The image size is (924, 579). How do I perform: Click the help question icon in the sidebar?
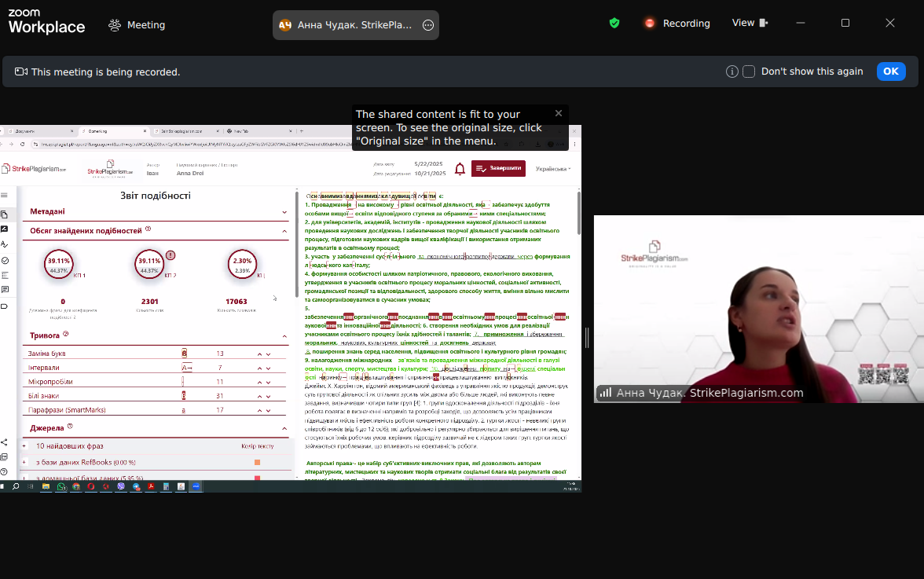4,471
